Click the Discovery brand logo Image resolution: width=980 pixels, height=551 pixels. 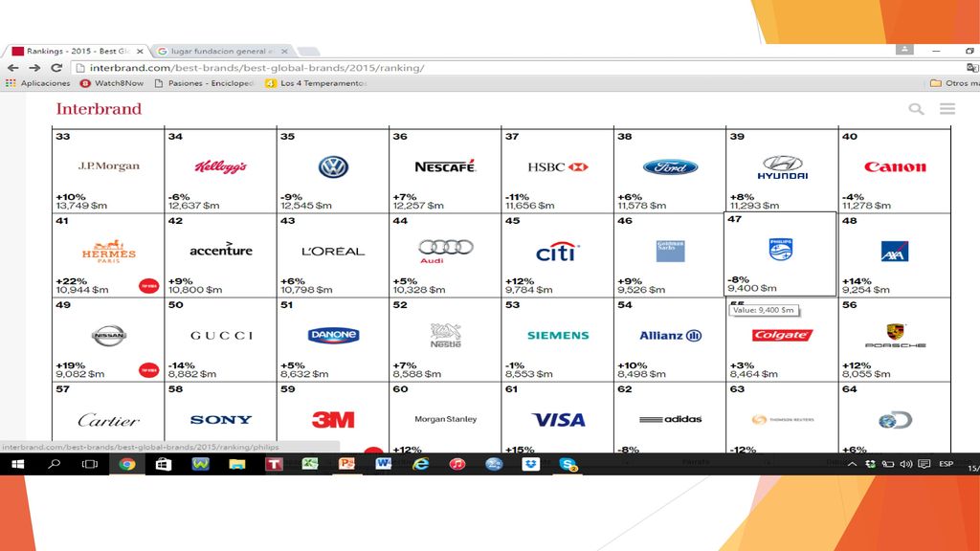point(895,421)
